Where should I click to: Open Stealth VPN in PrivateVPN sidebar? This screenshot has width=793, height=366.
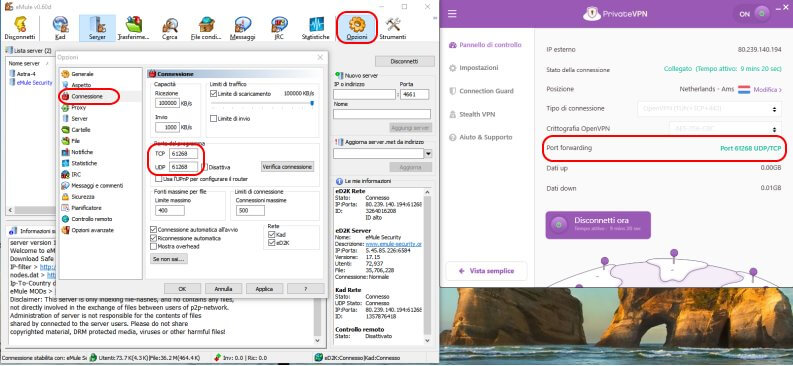pyautogui.click(x=472, y=114)
